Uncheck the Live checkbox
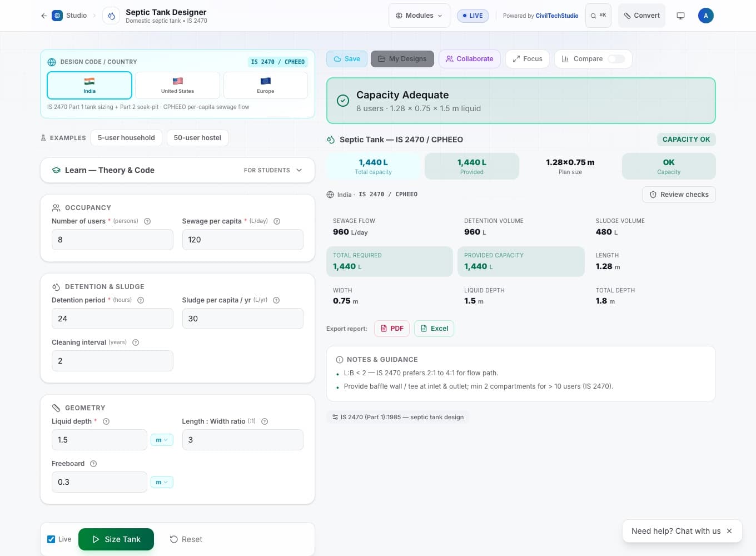 (51, 539)
